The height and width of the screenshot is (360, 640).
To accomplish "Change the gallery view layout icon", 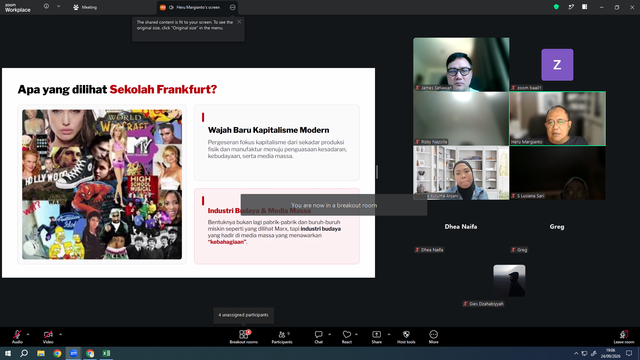I will click(x=584, y=7).
